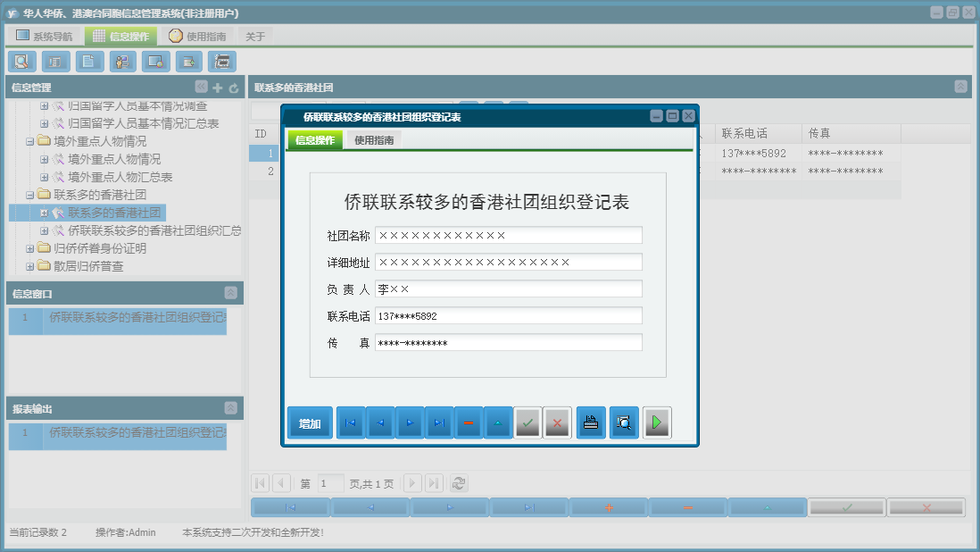Click the 社团名称 input field

508,235
